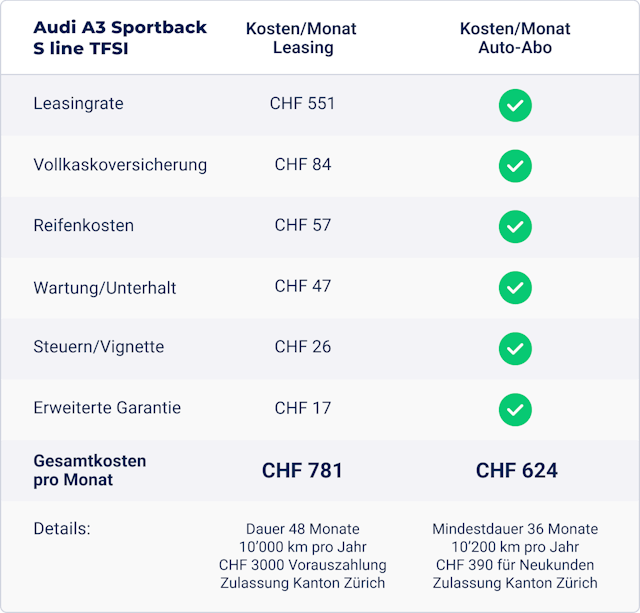Select the Kosten/Monat Auto-Abo column header
This screenshot has height=613, width=640.
click(515, 38)
